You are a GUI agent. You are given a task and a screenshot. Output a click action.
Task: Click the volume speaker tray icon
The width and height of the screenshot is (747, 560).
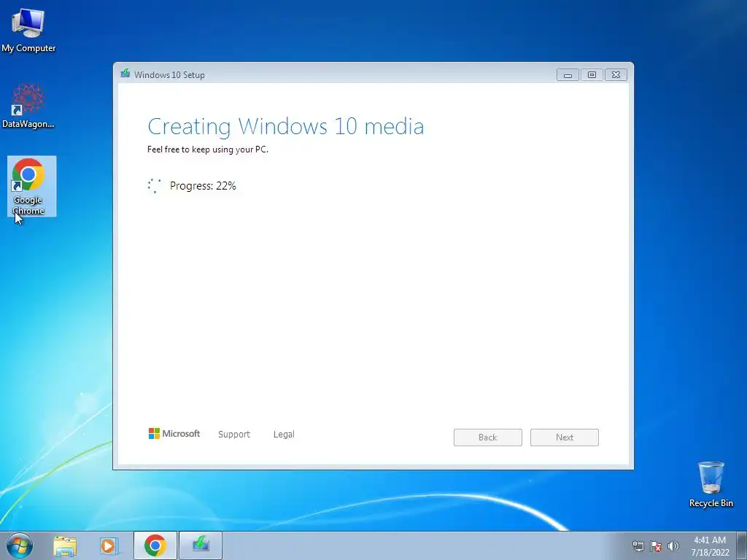point(673,546)
